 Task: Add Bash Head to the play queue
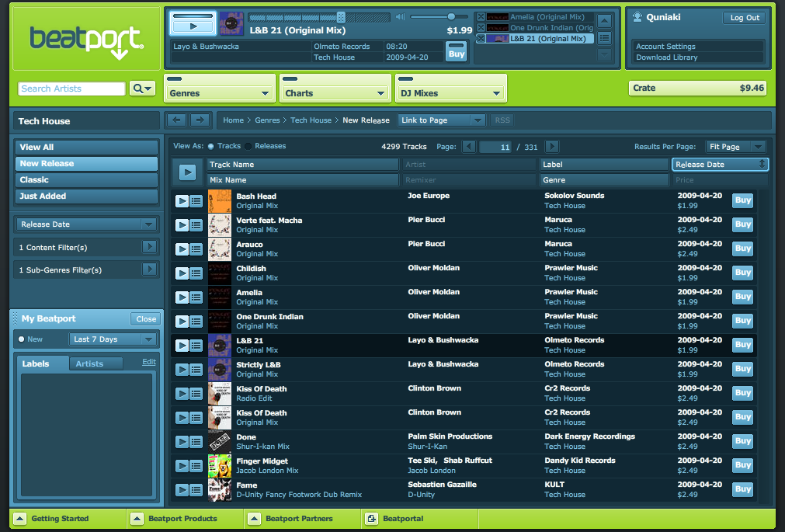tap(196, 201)
